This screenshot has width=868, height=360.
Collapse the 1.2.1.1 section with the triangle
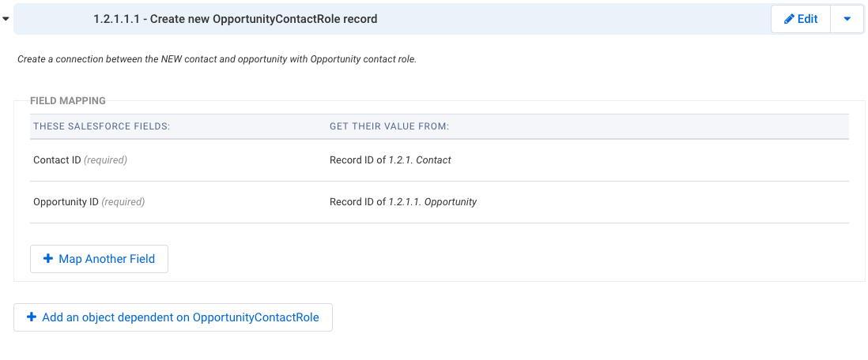[6, 19]
